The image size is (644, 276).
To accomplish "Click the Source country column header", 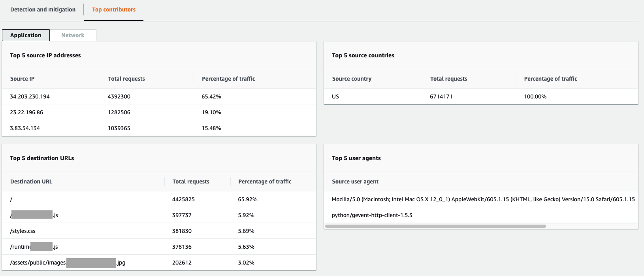I will (x=352, y=79).
